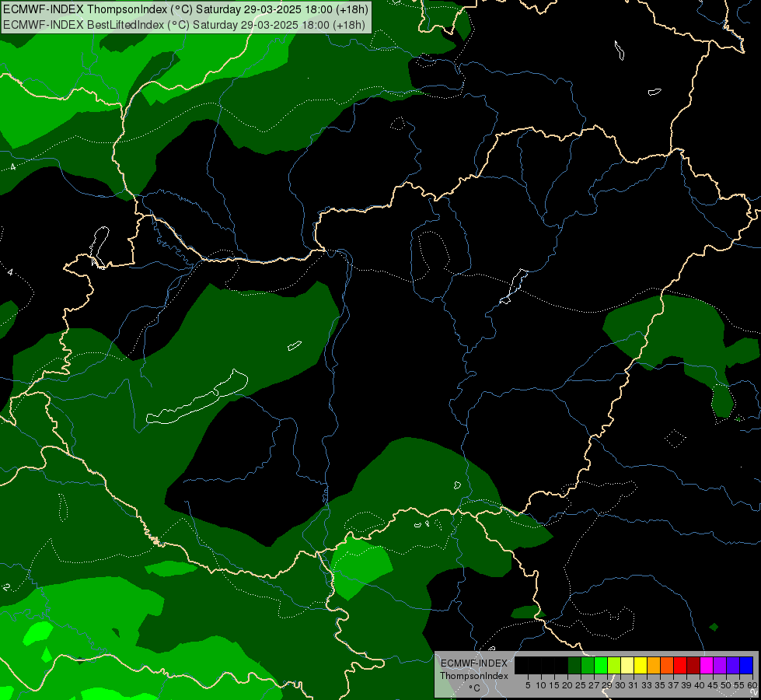
Task: Click the legend tick value 55
Action: (739, 685)
